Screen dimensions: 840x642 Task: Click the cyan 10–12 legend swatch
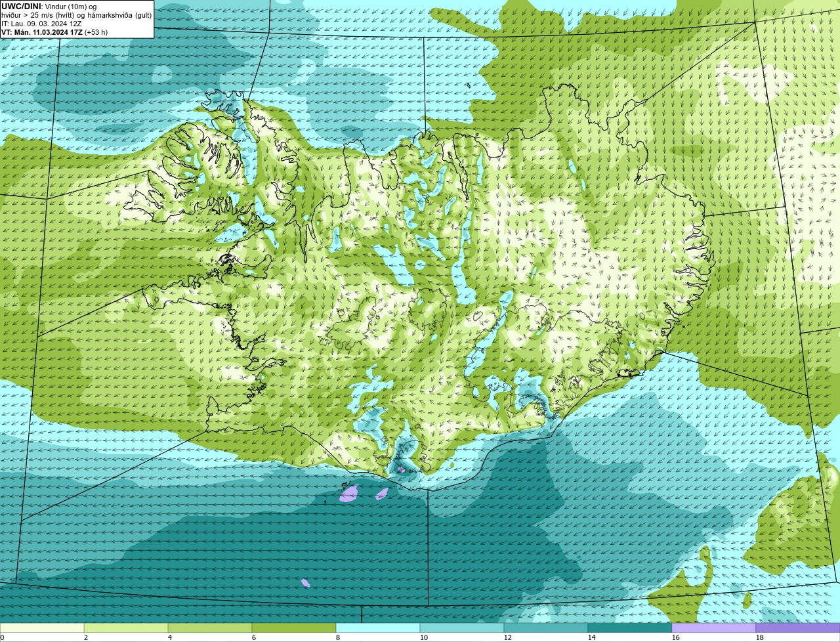click(462, 628)
